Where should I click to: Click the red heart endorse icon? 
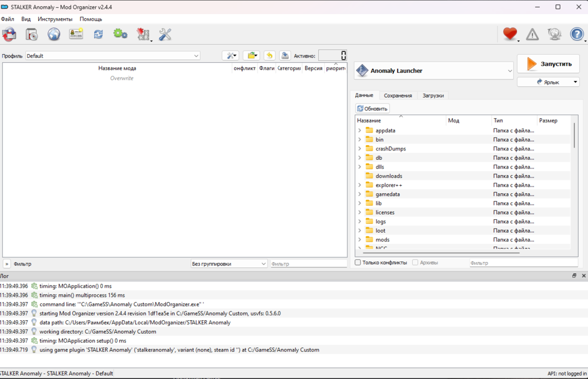[510, 35]
